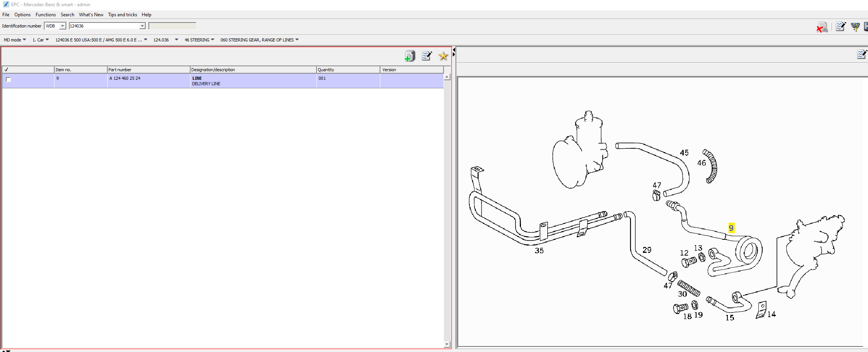Expand the MD mode dropdown

point(15,40)
